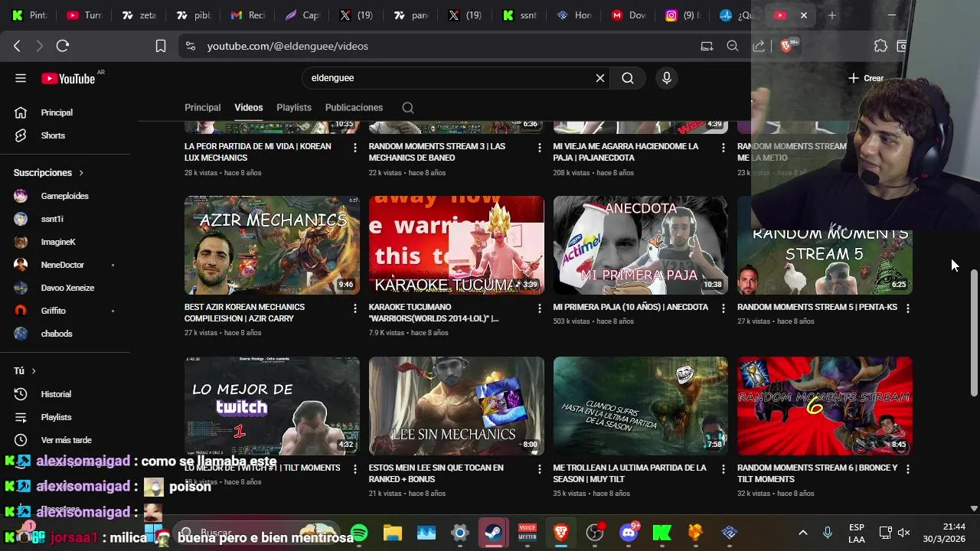Open MI PRIMERA PAJA (10 AÑOS) title link
The height and width of the screenshot is (551, 980).
630,307
